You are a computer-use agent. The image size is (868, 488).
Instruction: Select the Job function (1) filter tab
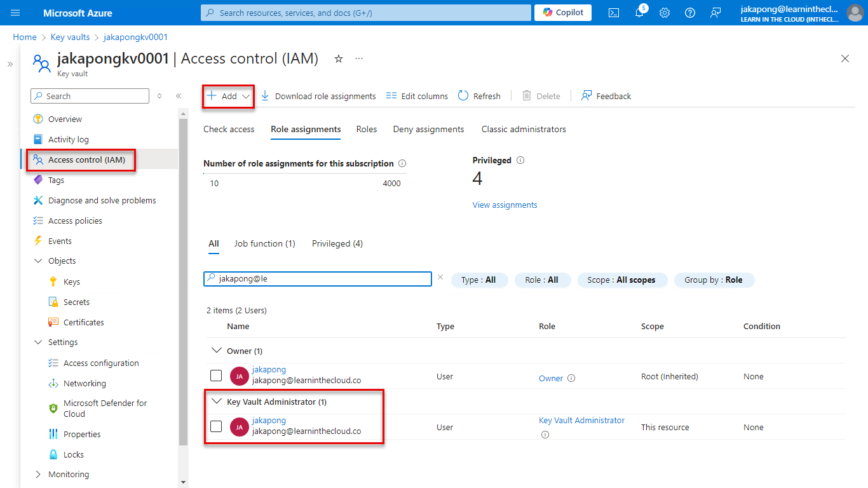click(x=264, y=243)
